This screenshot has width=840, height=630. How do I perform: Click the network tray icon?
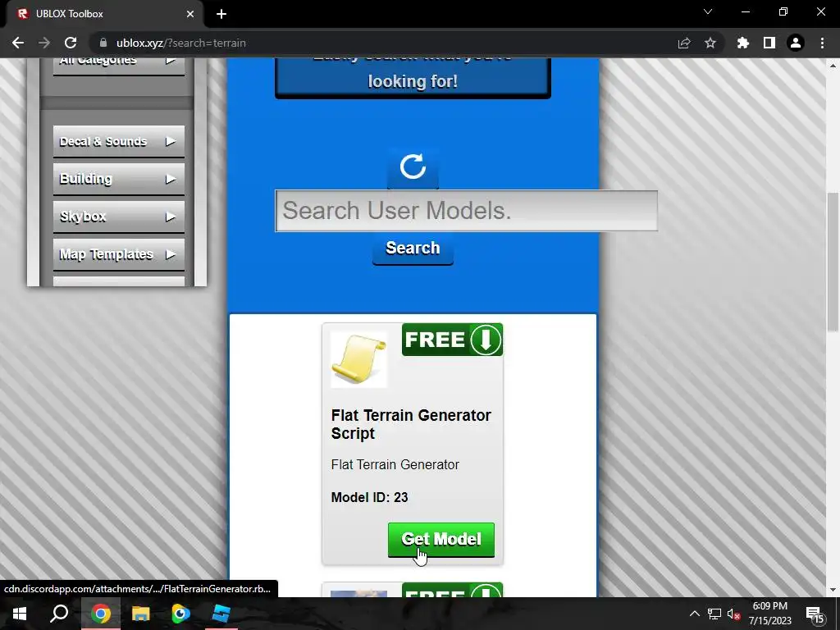point(714,614)
